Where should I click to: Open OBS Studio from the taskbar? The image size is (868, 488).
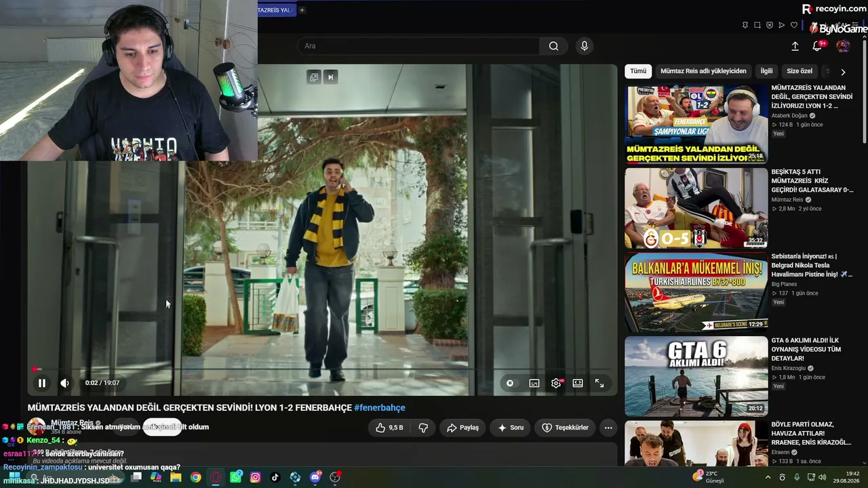pyautogui.click(x=335, y=477)
